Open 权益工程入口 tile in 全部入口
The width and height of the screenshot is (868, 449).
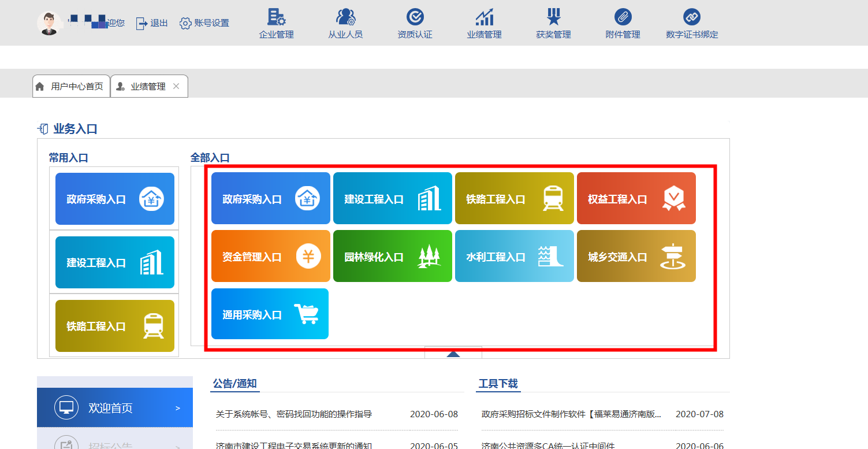click(x=636, y=199)
